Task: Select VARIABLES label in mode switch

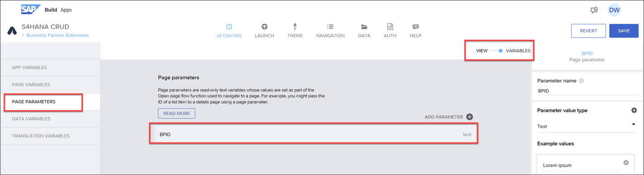Action: pyautogui.click(x=518, y=51)
